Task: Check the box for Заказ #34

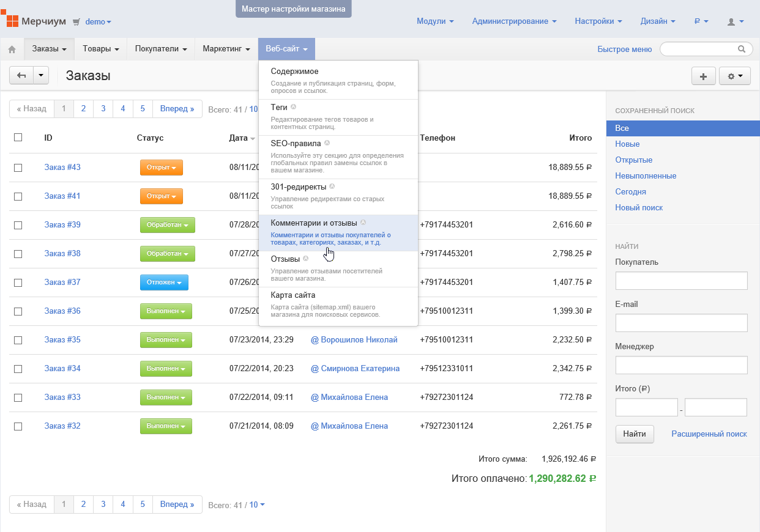Action: (x=18, y=369)
